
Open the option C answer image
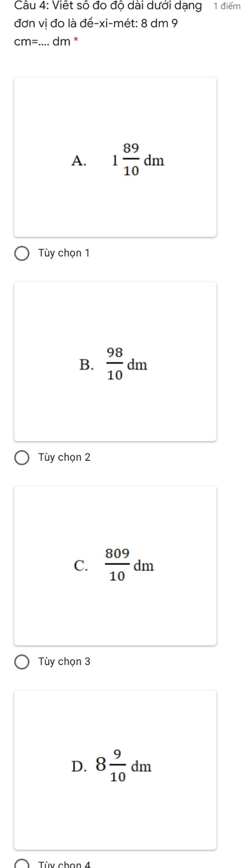coord(115,565)
